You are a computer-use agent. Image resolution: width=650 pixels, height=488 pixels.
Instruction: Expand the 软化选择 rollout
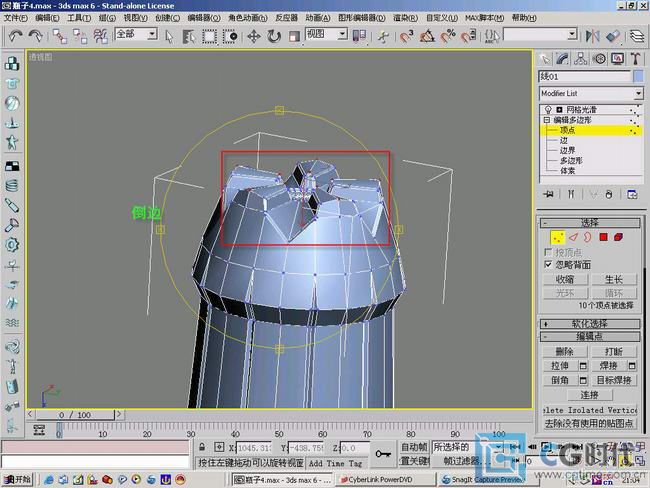tap(589, 324)
